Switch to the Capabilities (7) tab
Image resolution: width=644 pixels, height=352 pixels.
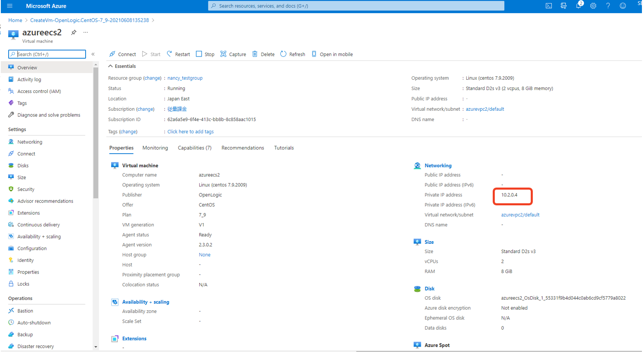click(195, 148)
